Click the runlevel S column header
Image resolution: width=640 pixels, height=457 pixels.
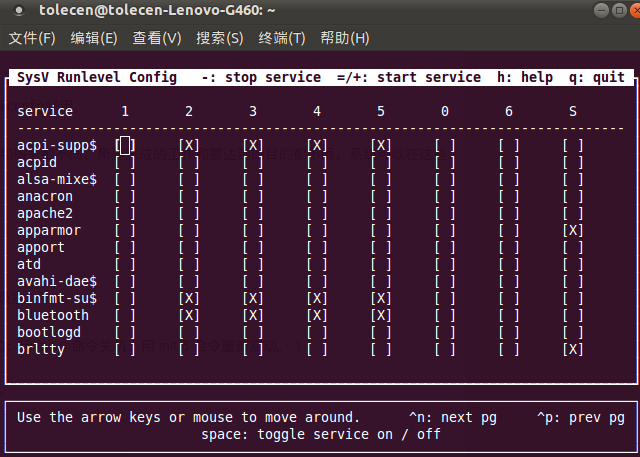tap(573, 111)
